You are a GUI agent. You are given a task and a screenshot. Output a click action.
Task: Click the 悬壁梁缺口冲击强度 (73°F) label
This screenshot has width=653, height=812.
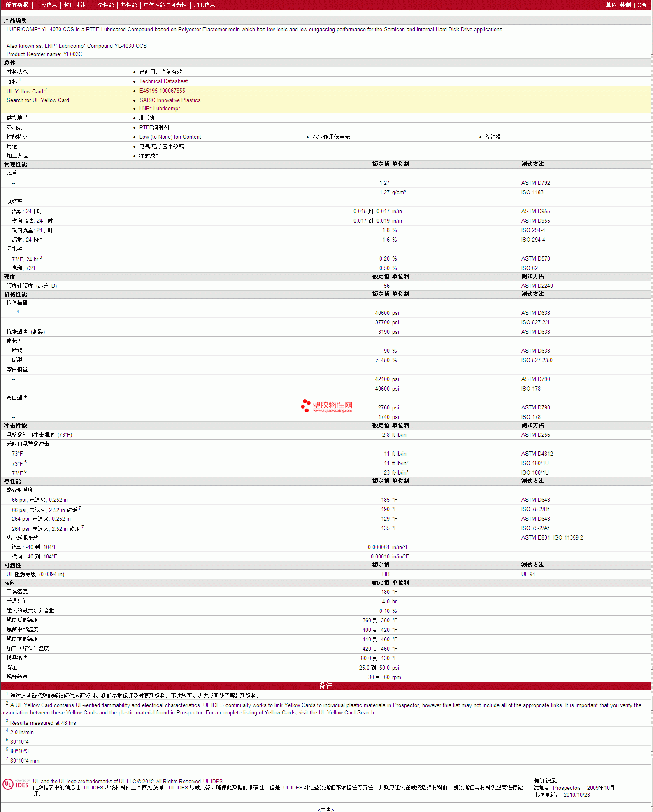click(39, 435)
